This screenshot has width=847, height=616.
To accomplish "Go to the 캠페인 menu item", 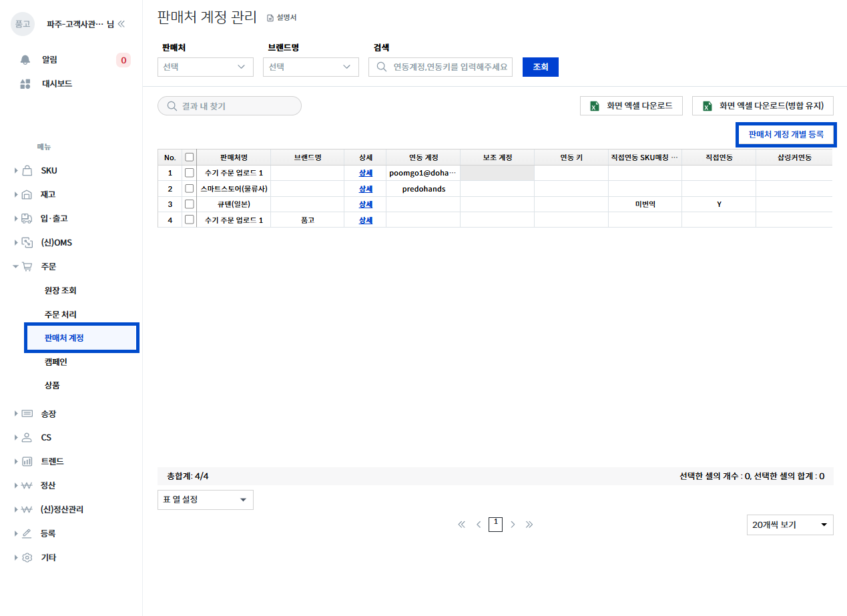I will [x=56, y=362].
